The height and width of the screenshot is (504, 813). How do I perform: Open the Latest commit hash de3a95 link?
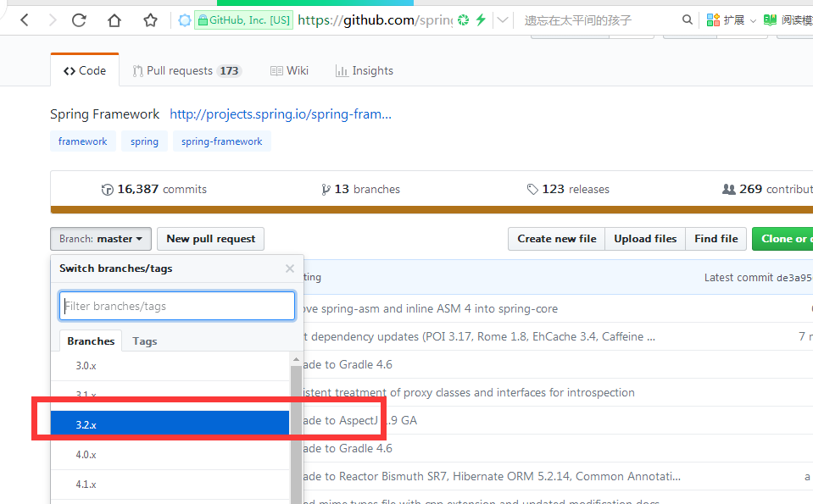[x=794, y=278]
